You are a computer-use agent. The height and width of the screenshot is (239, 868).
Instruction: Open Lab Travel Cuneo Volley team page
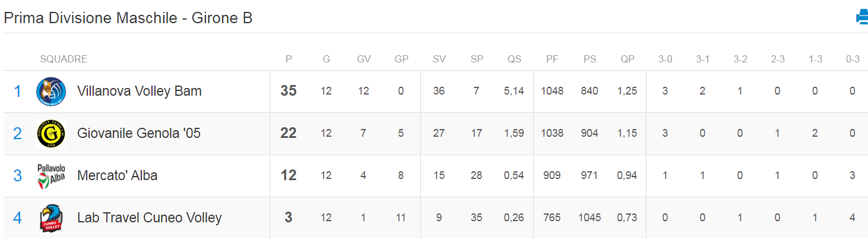(150, 218)
